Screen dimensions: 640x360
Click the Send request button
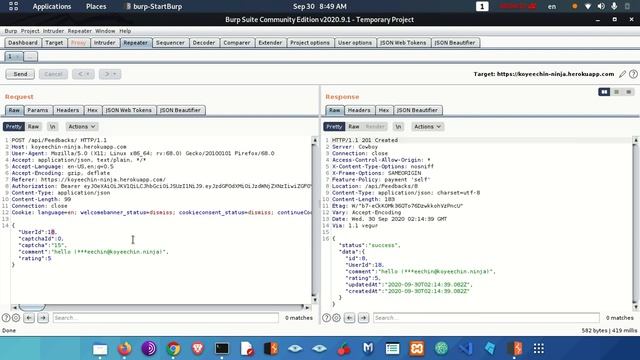coord(20,74)
